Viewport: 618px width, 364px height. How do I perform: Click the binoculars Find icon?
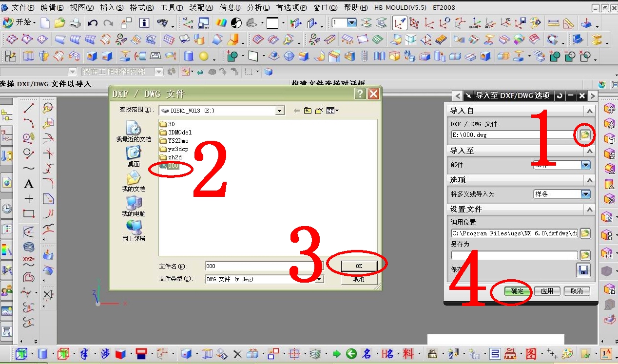163,23
